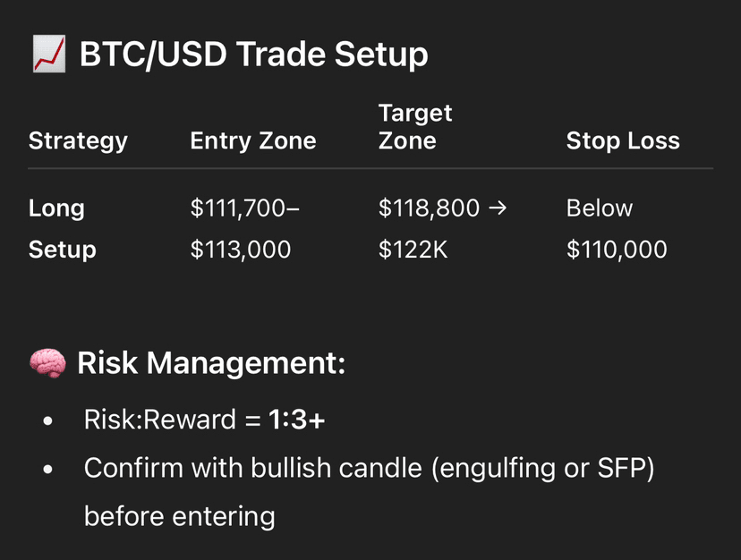Click the $118,800 target value
This screenshot has height=560, width=741.
pyautogui.click(x=429, y=208)
